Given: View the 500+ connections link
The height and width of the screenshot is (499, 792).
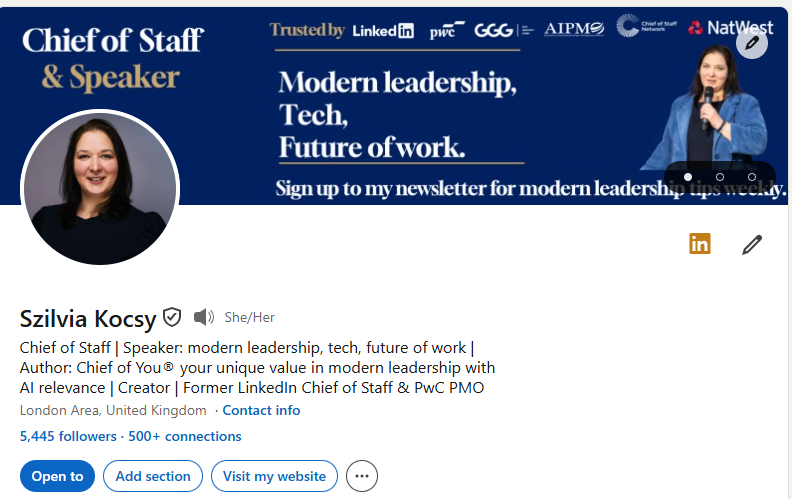Looking at the screenshot, I should tap(185, 436).
